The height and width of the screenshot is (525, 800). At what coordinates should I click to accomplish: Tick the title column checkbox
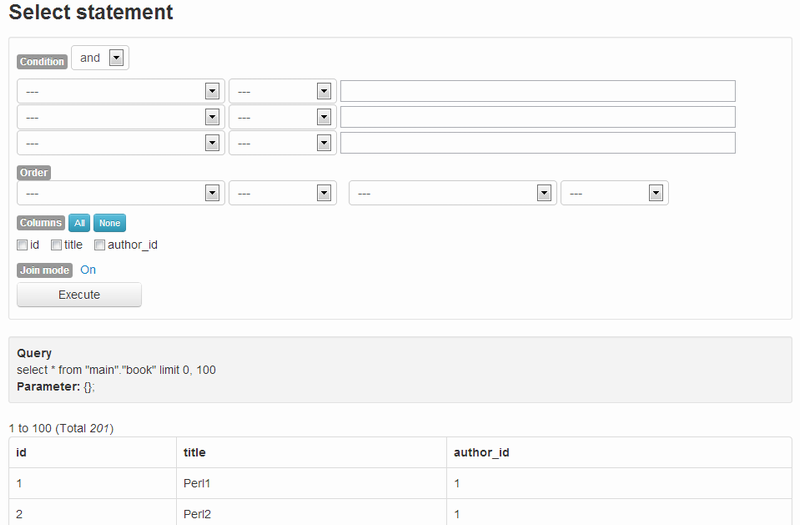tap(57, 245)
